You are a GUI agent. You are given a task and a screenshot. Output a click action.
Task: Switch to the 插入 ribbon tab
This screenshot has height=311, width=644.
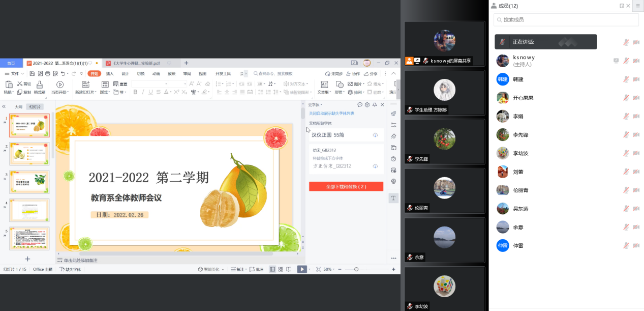pyautogui.click(x=110, y=74)
